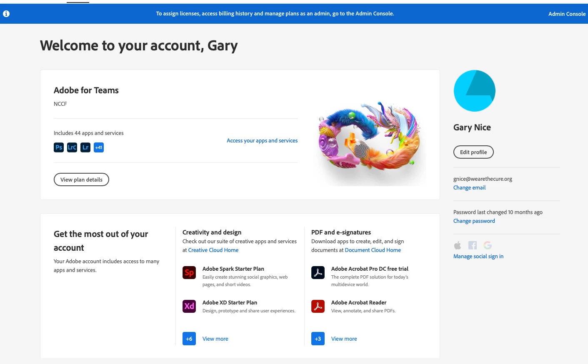This screenshot has height=364, width=588.
Task: Select Adobe Acrobat Pro DC free trial
Action: click(x=370, y=269)
